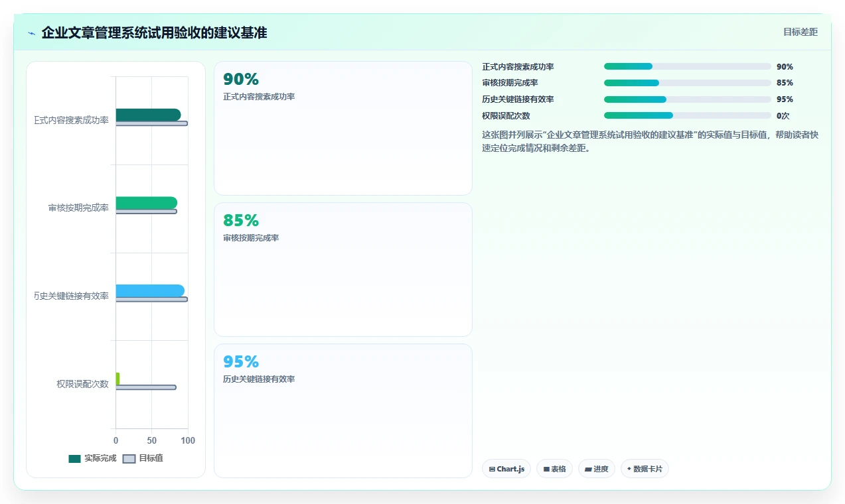
Task: Click the 权限误配次数 progress bar
Action: [688, 115]
